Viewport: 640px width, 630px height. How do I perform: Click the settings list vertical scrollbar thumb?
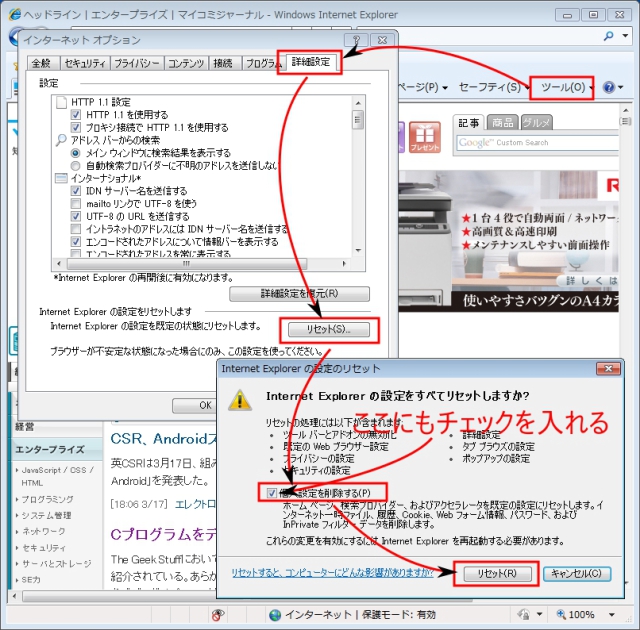[x=358, y=120]
